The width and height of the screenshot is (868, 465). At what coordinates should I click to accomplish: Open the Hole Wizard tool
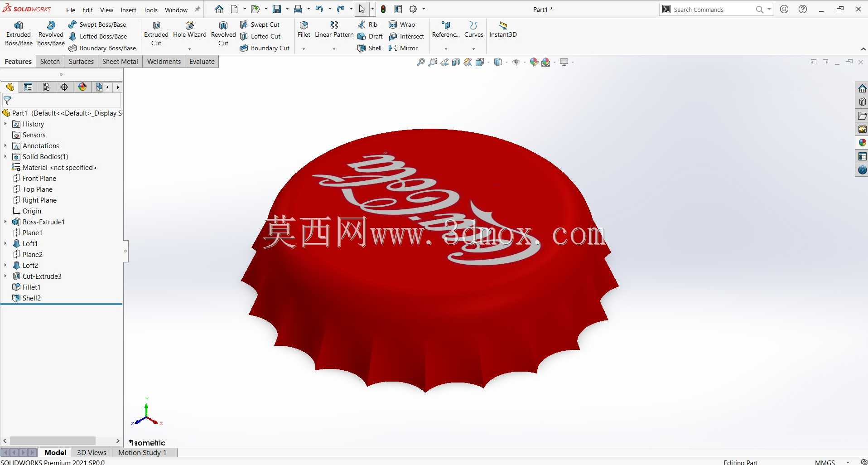pos(189,30)
